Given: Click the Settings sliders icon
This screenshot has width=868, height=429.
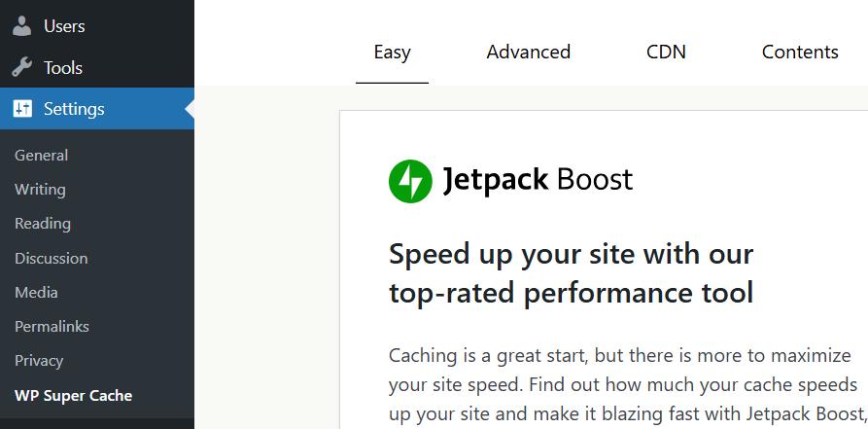Looking at the screenshot, I should 21,109.
